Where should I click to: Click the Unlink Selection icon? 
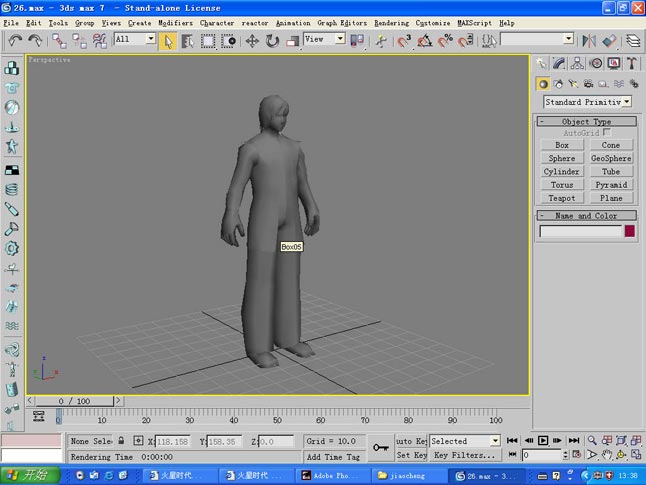79,40
